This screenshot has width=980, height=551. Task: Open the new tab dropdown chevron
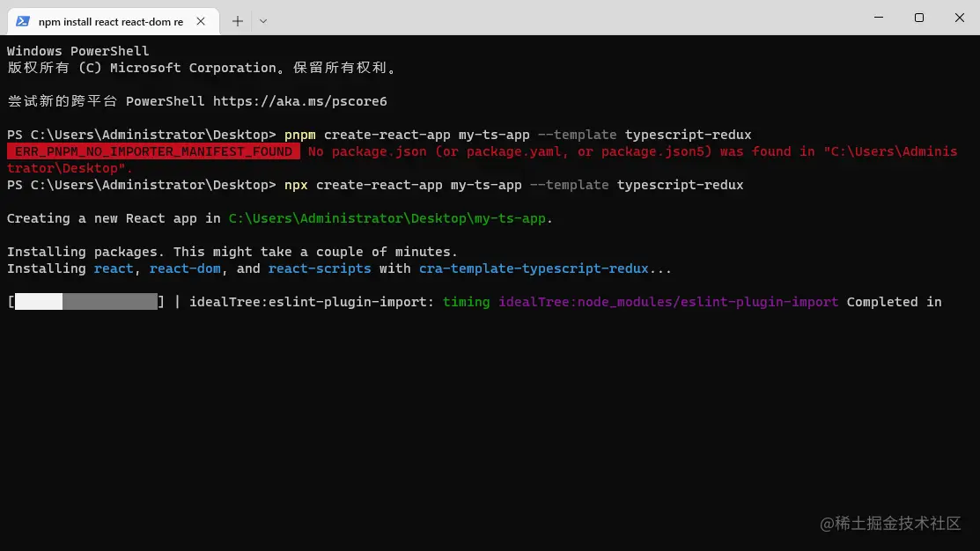(262, 18)
